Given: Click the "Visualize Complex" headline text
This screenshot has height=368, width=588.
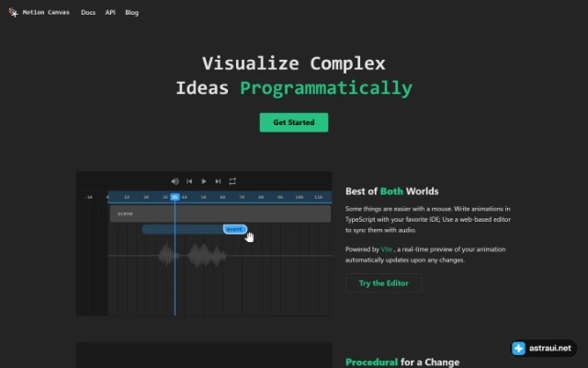Looking at the screenshot, I should [294, 63].
